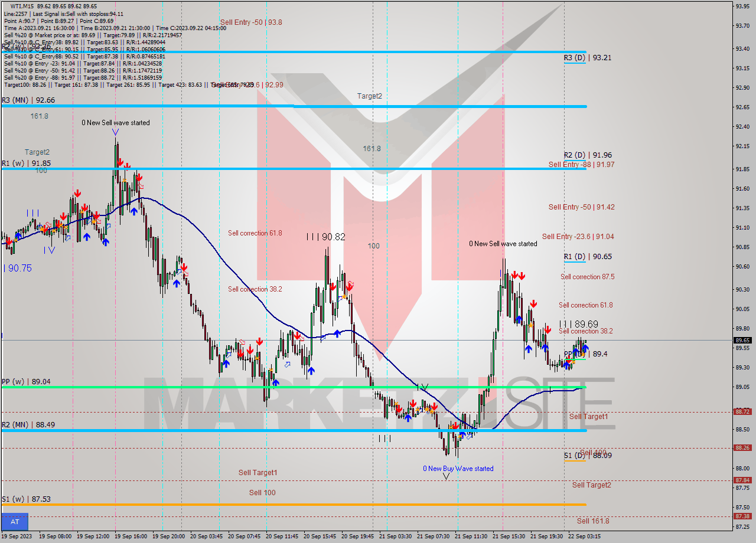Viewport: 756px width, 543px height.
Task: Click the S1 (D) | 88.09 support label
Action: (x=587, y=456)
